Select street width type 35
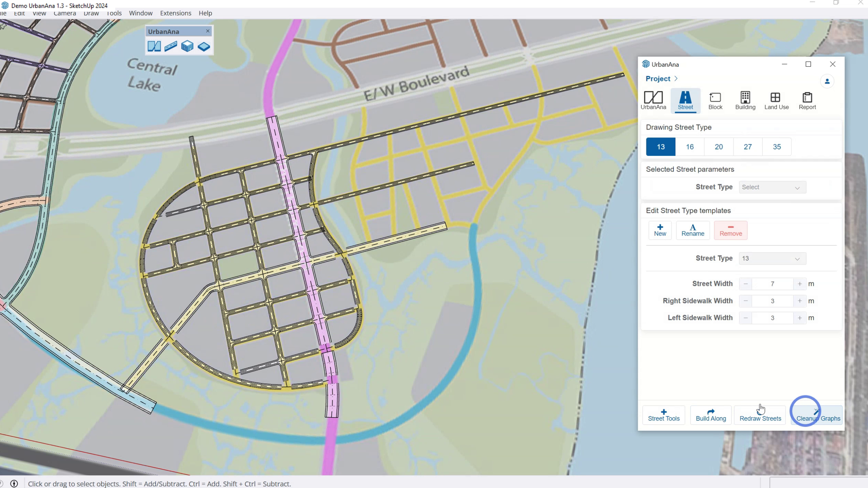The height and width of the screenshot is (488, 868). coord(777,147)
